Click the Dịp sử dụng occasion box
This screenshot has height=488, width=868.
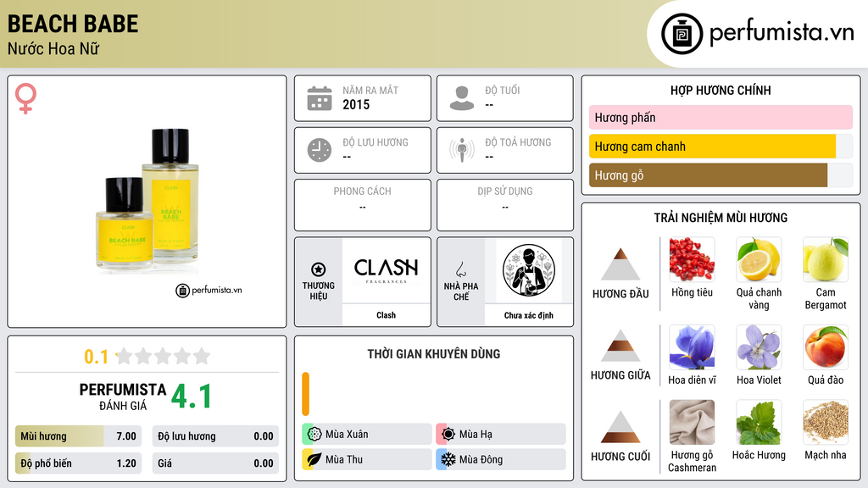coord(505,205)
